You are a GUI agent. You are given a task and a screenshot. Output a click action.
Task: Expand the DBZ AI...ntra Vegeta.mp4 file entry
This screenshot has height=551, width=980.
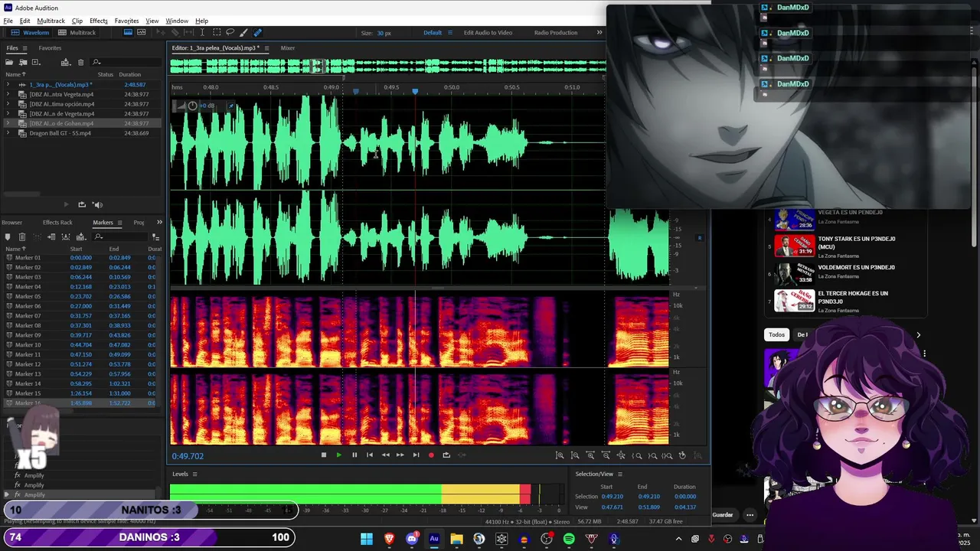click(x=8, y=94)
